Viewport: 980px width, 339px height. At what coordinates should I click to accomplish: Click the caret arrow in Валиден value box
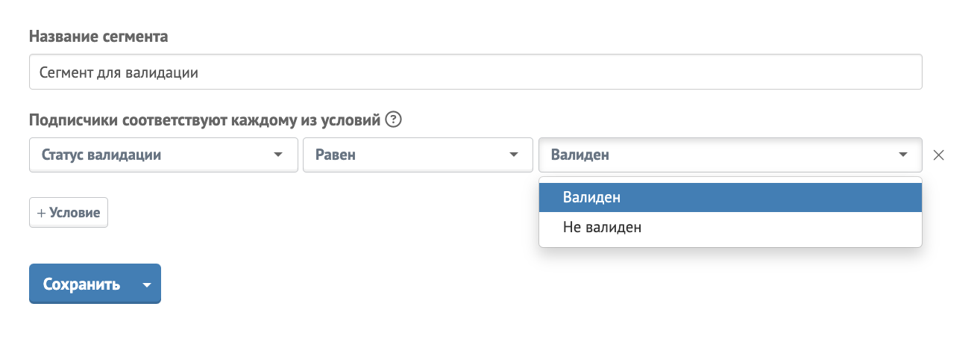tap(902, 155)
